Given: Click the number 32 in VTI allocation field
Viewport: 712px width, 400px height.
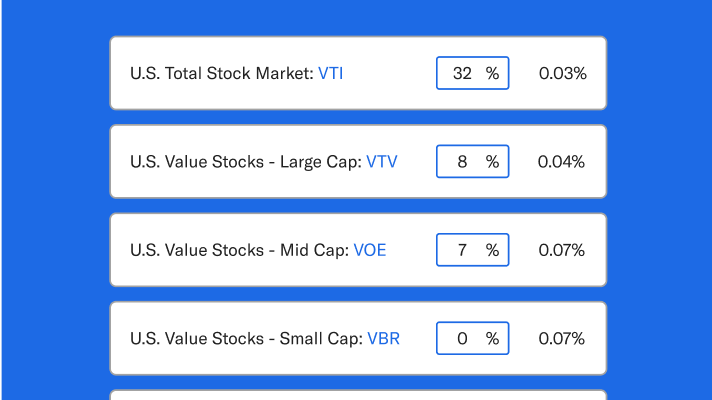Looking at the screenshot, I should pos(461,73).
